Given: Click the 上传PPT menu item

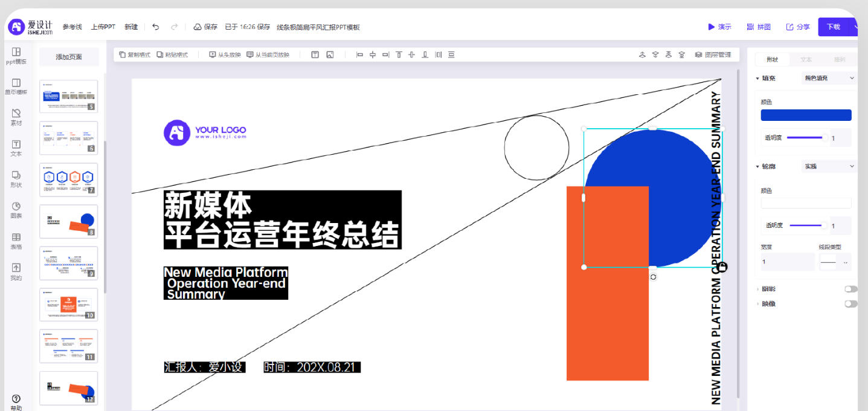Looking at the screenshot, I should pos(103,27).
